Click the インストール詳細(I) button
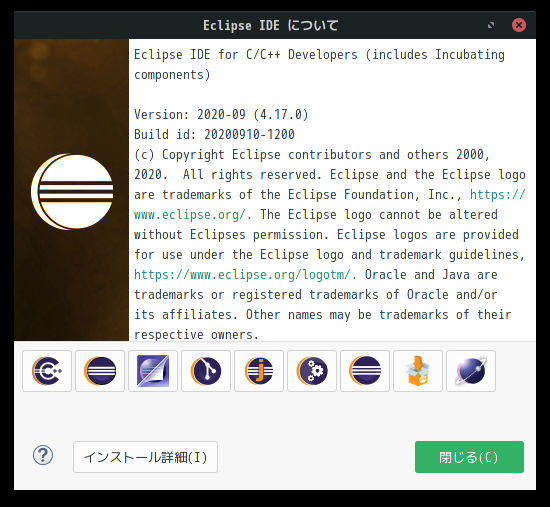The image size is (550, 507). [145, 457]
